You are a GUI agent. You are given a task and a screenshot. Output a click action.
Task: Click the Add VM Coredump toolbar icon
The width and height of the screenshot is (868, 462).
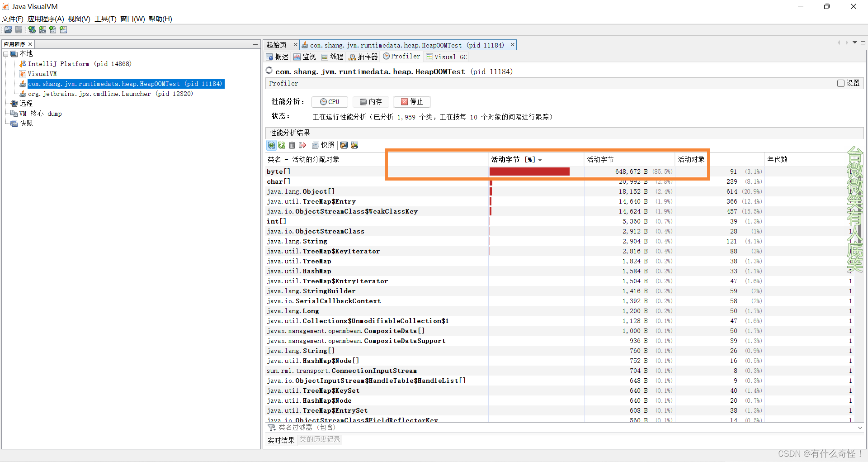click(53, 30)
